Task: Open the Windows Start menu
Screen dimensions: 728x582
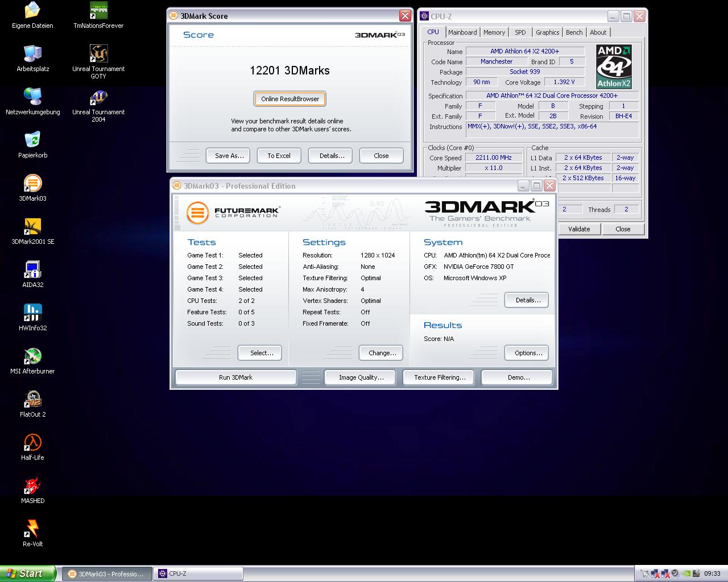Action: coord(28,573)
